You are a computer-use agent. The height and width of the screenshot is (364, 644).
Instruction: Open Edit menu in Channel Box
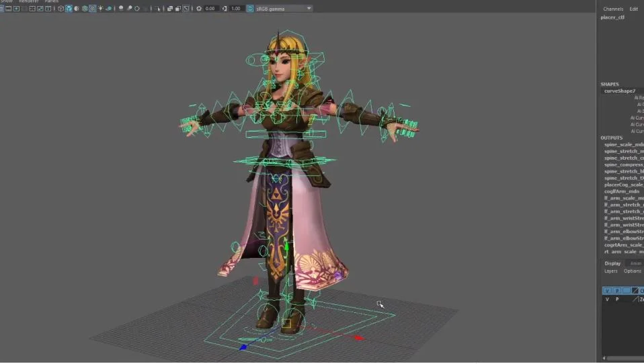pyautogui.click(x=634, y=9)
